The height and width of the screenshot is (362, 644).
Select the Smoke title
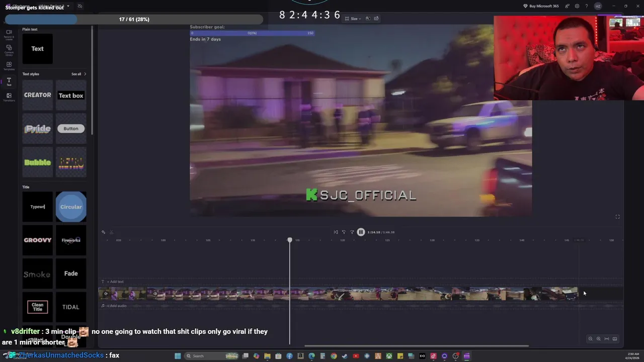pyautogui.click(x=37, y=274)
